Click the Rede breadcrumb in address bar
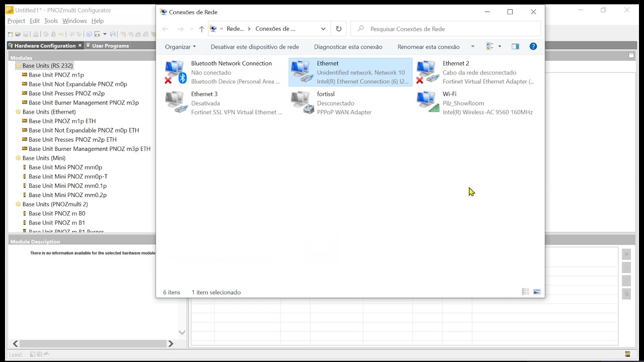Screen dimensions: 644x362 coord(235,29)
